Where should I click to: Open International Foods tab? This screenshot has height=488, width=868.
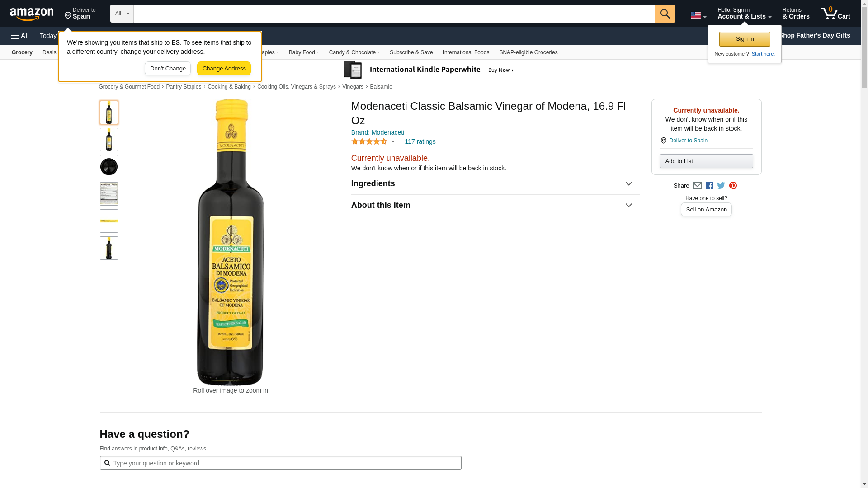(466, 52)
